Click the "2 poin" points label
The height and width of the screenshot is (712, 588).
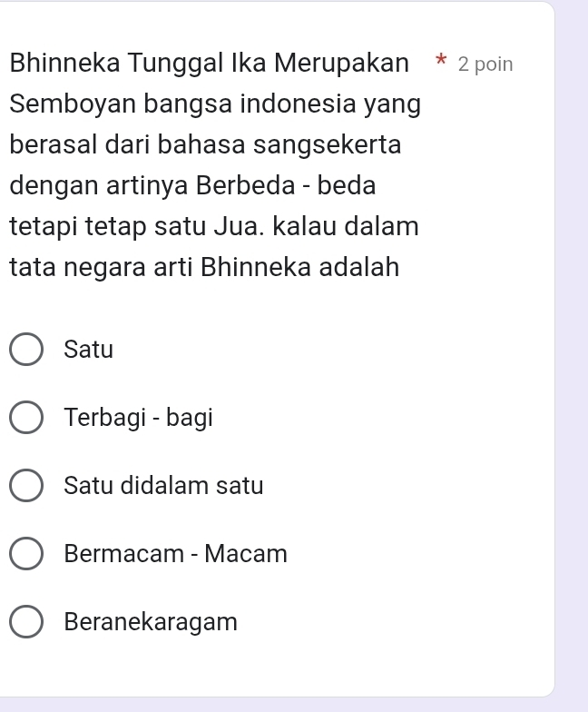click(x=485, y=64)
